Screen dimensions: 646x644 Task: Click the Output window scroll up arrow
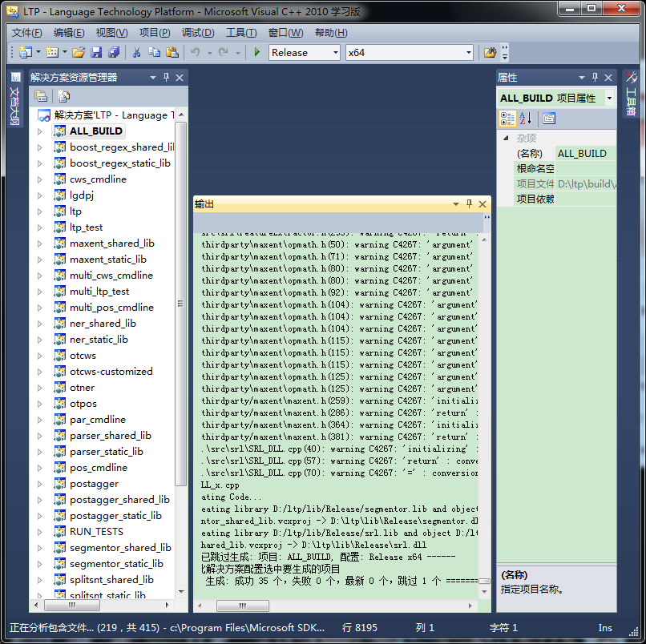click(484, 239)
